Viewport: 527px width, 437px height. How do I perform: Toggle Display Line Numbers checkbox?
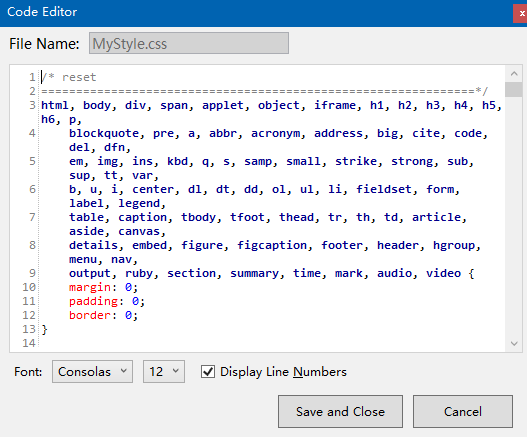point(208,372)
